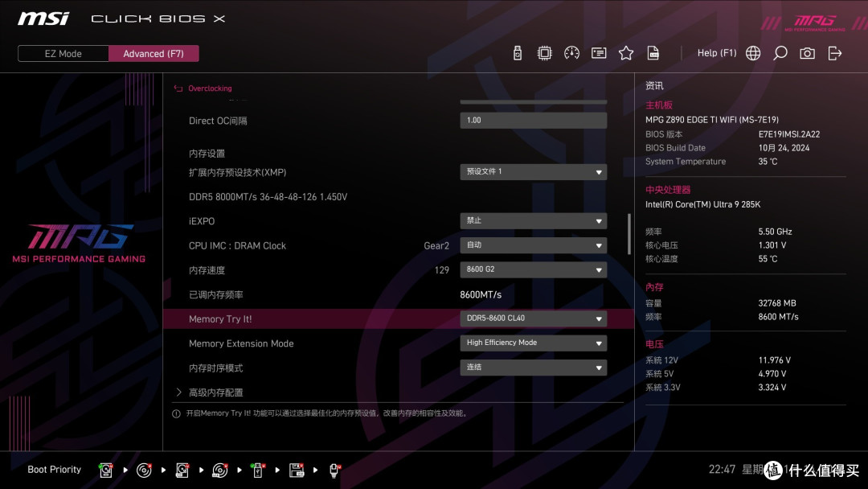Open the CPU chip settings icon

(544, 53)
